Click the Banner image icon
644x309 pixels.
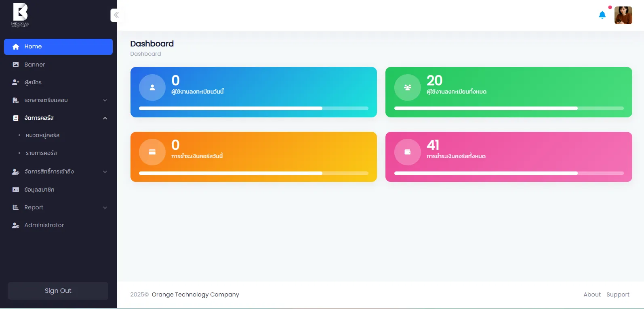coord(16,65)
